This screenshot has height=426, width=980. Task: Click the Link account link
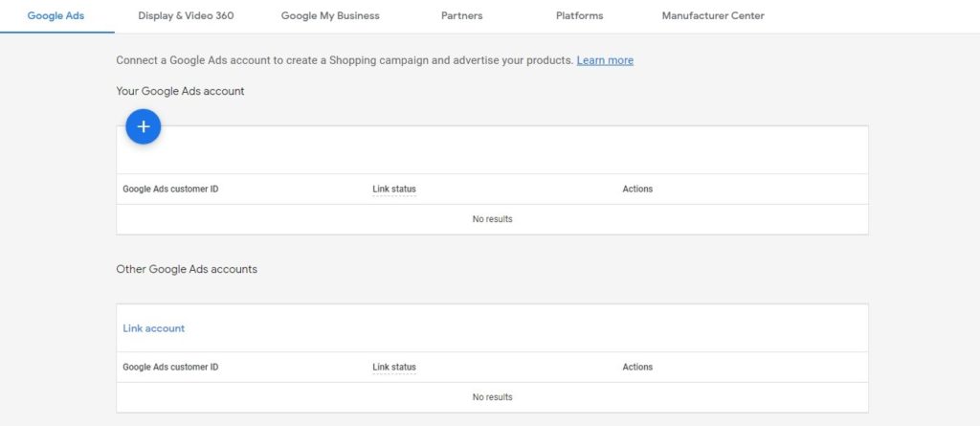click(154, 328)
